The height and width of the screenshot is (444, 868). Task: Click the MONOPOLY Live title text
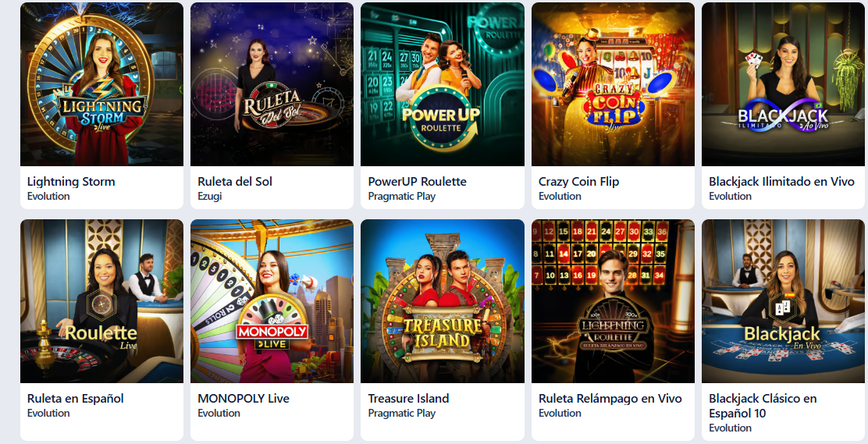(x=244, y=399)
